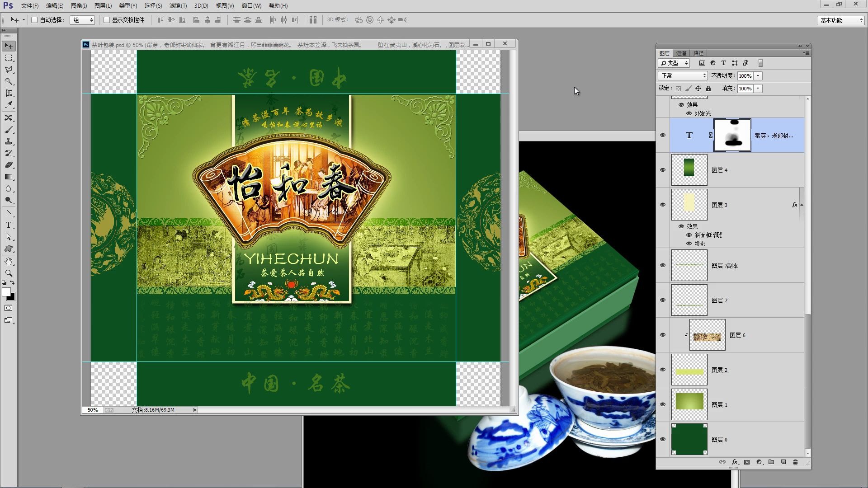This screenshot has width=868, height=488.
Task: Enable the 自动选择 checkbox
Action: point(34,20)
